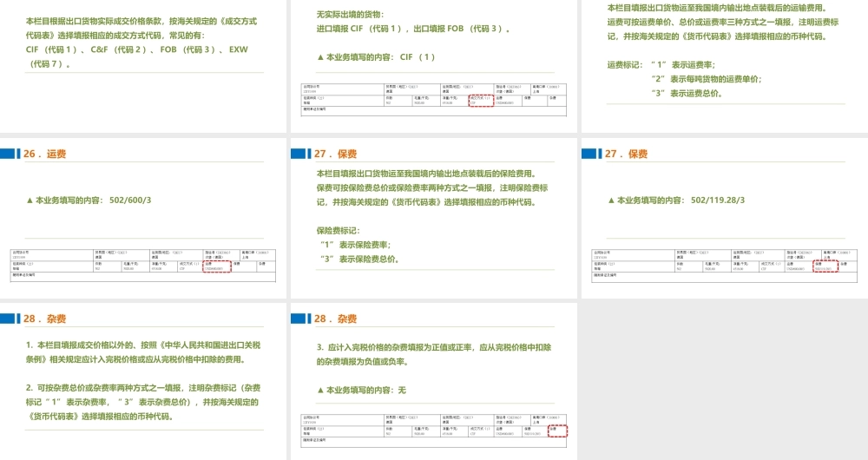
Task: Click the line "1" 表示保险费率
Action: pos(355,246)
